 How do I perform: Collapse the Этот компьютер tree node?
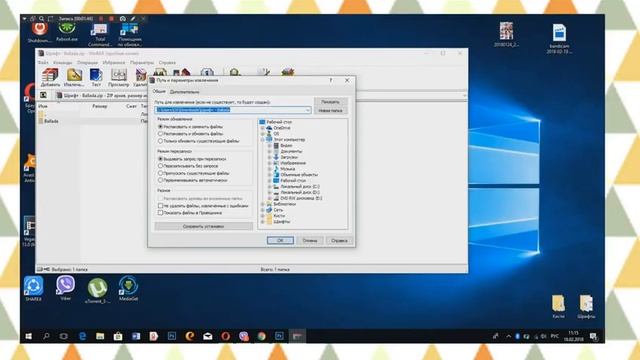(262, 140)
